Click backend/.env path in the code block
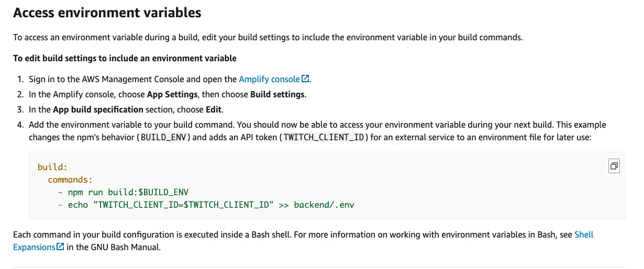644x269 pixels. point(324,205)
